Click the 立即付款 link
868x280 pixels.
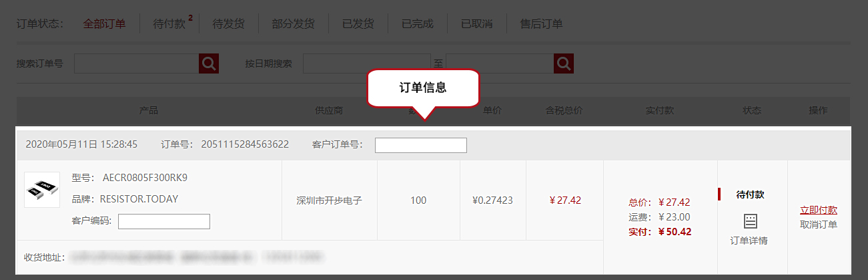click(x=819, y=210)
